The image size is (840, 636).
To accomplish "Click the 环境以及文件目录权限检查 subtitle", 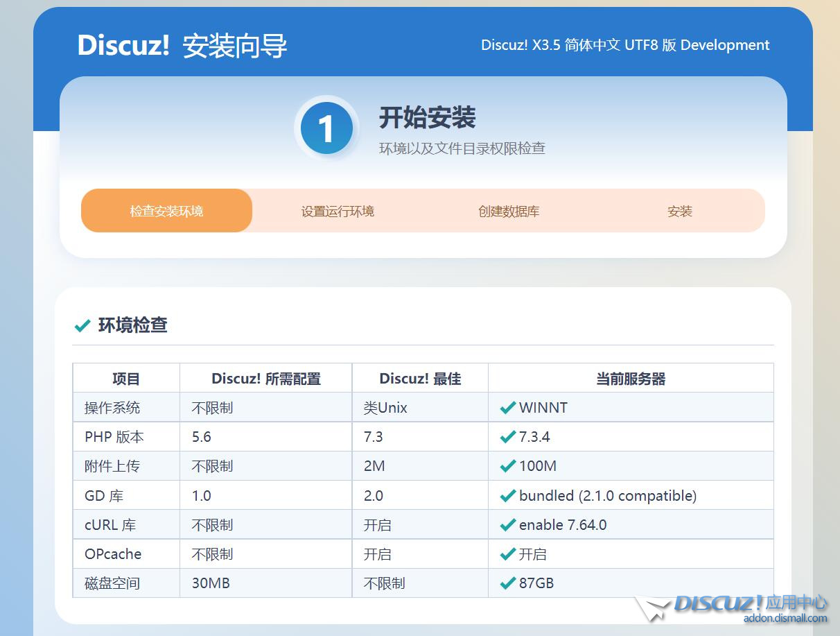I will [462, 148].
